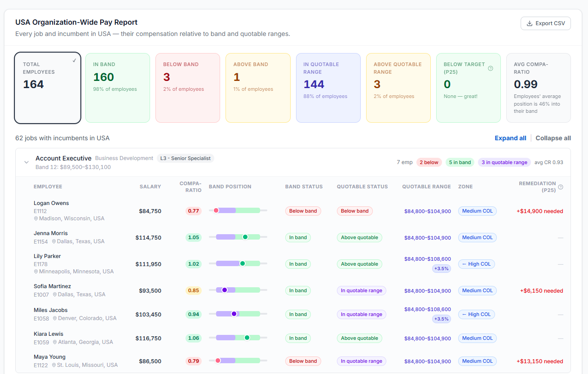
Task: Sort by the Salary column header
Action: [150, 187]
